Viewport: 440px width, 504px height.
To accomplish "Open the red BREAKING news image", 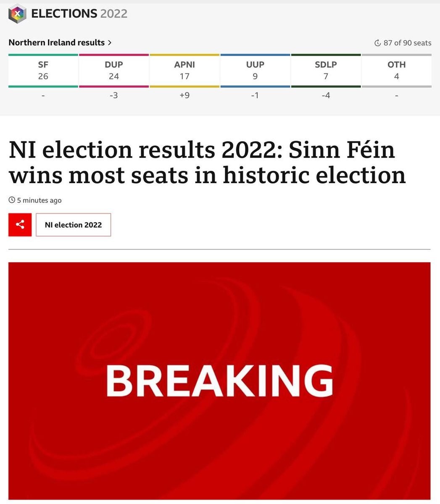I will click(219, 381).
